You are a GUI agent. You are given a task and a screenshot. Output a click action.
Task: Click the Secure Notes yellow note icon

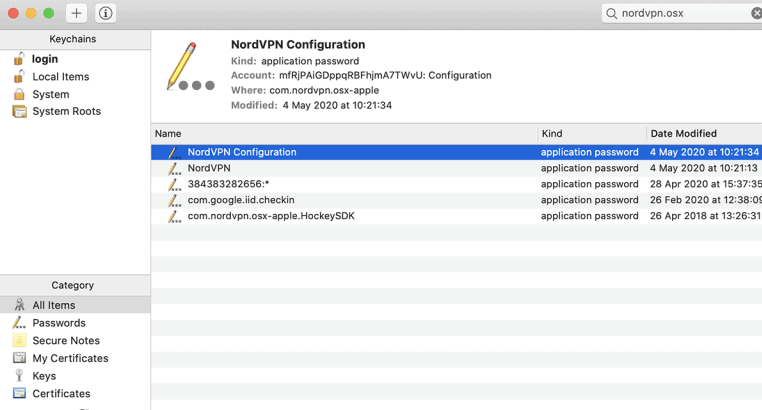[19, 341]
